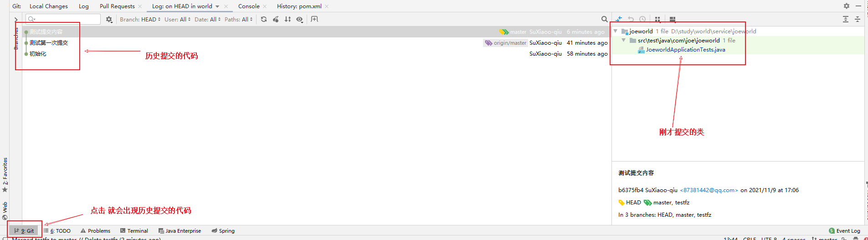Expand all nodes in the changes tree
This screenshot has height=240, width=868.
point(846,19)
